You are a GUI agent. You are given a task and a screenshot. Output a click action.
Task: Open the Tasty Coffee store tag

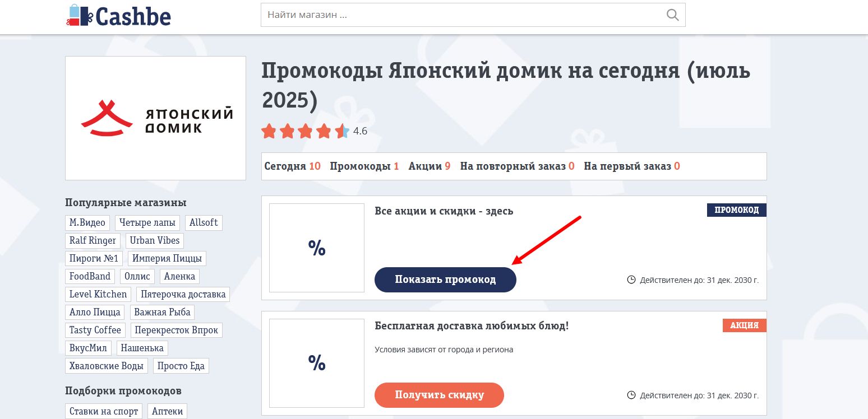pyautogui.click(x=95, y=330)
